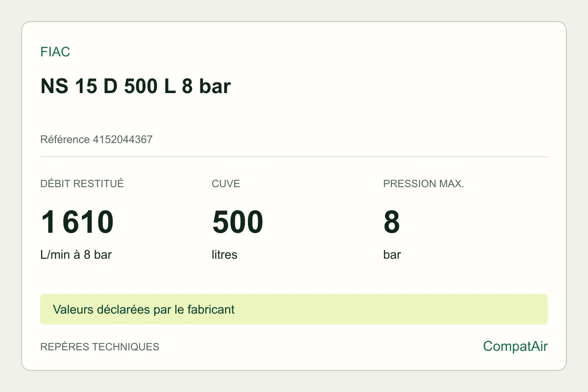Screen dimensions: 588x392
Task: Click the word fabricant in the green banner
Action: [x=211, y=310]
